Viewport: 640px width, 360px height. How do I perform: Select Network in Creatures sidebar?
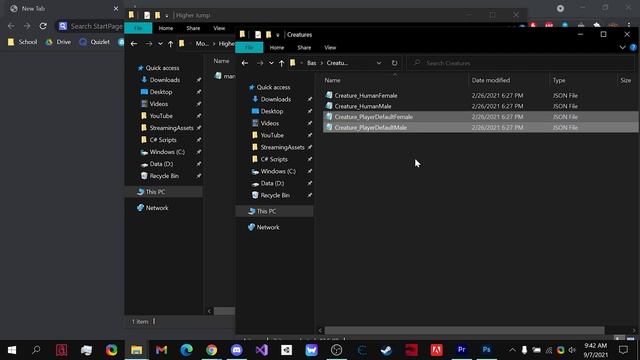(x=263, y=227)
